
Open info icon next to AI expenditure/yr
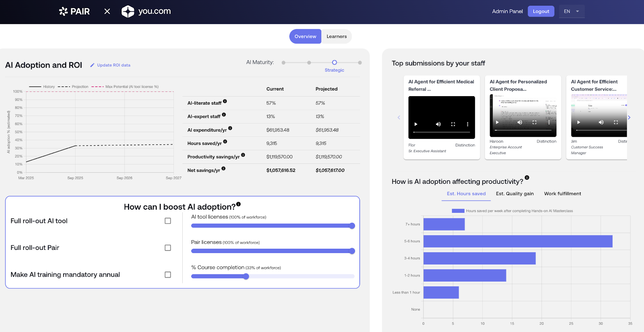click(x=230, y=128)
